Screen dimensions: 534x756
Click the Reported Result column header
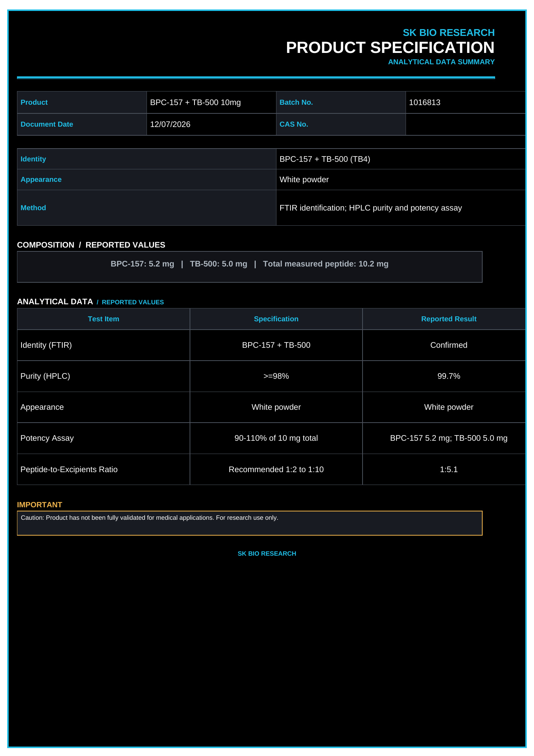pyautogui.click(x=449, y=319)
